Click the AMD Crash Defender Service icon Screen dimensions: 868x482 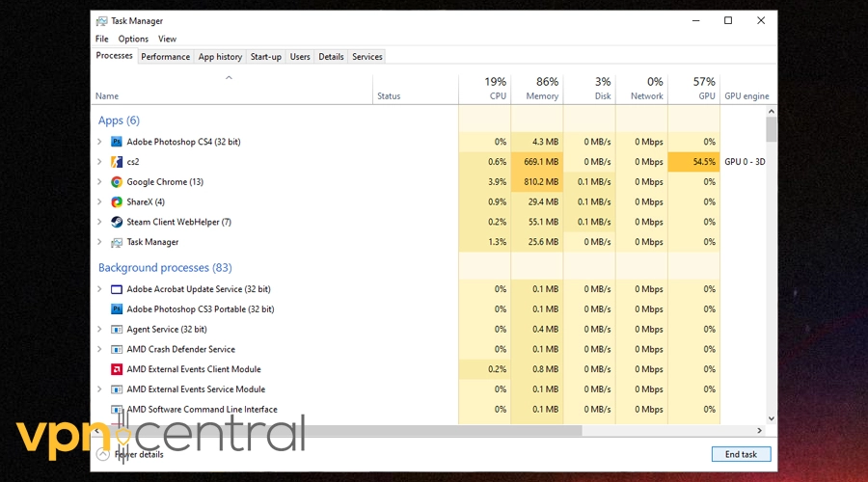(x=117, y=349)
